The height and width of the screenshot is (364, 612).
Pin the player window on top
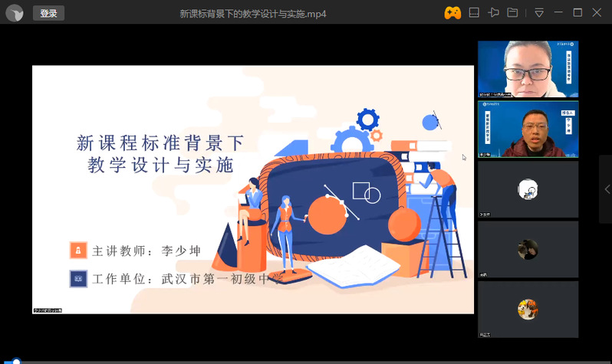click(x=493, y=12)
